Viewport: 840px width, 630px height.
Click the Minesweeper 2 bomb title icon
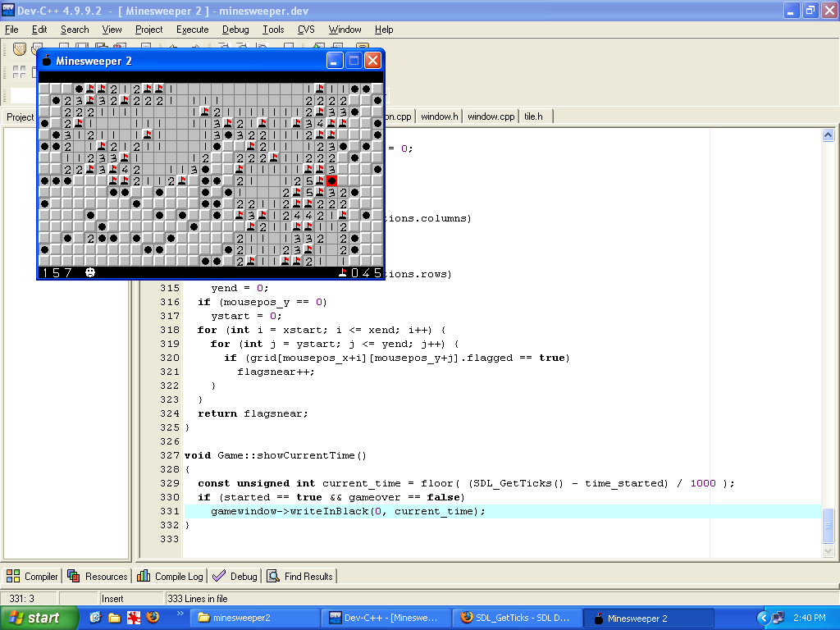tap(47, 61)
